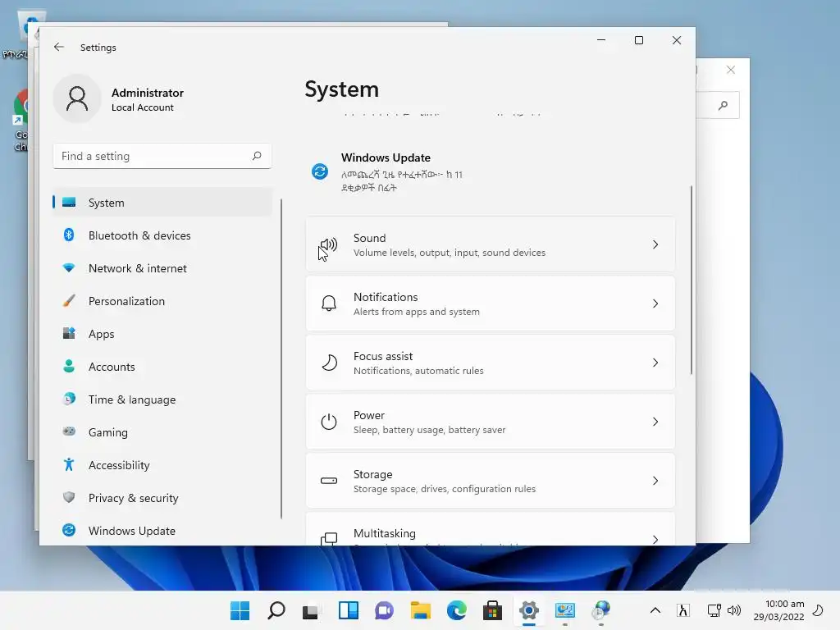The image size is (840, 630).
Task: Click the System page vertical scrollbar
Action: [691, 280]
